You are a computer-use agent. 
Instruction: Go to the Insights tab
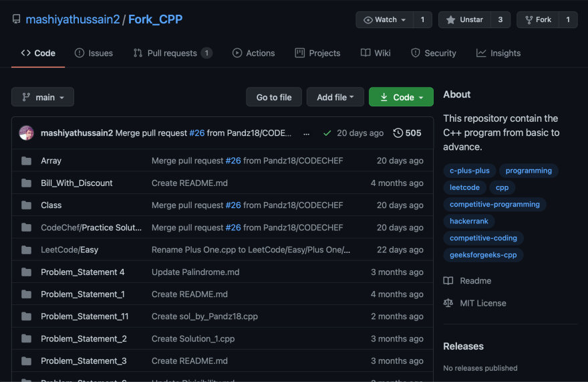click(498, 53)
